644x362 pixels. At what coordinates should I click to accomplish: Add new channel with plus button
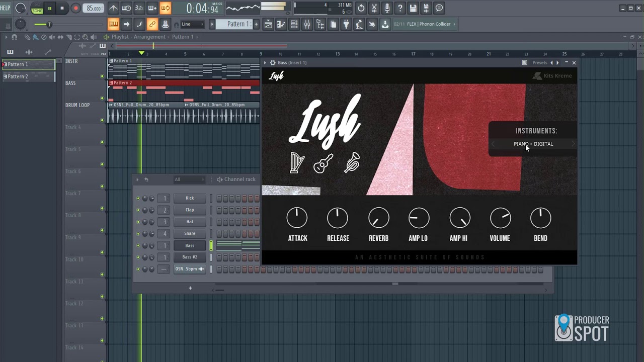(x=190, y=288)
